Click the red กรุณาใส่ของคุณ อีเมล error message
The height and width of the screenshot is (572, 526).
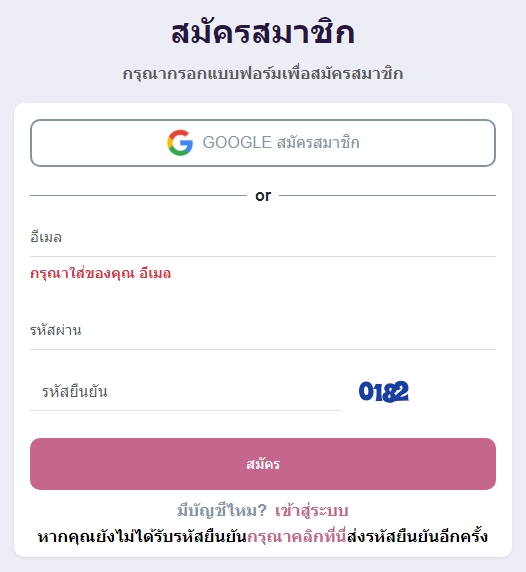(x=100, y=273)
